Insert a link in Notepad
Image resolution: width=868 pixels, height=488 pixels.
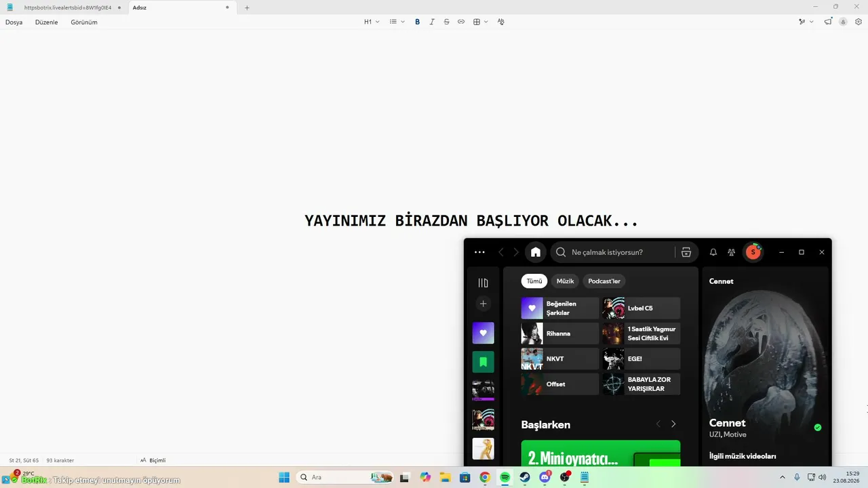pyautogui.click(x=461, y=22)
